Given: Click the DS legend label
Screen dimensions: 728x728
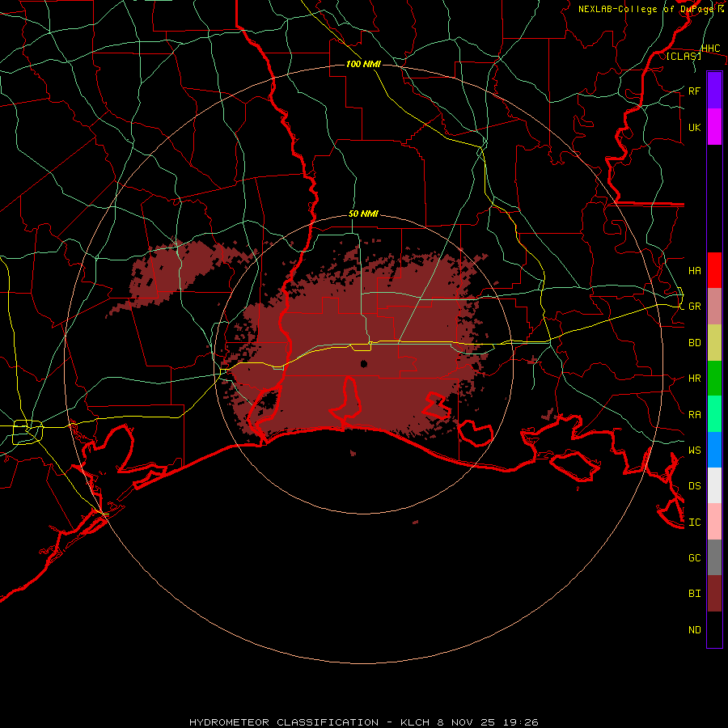Looking at the screenshot, I should click(x=694, y=486).
